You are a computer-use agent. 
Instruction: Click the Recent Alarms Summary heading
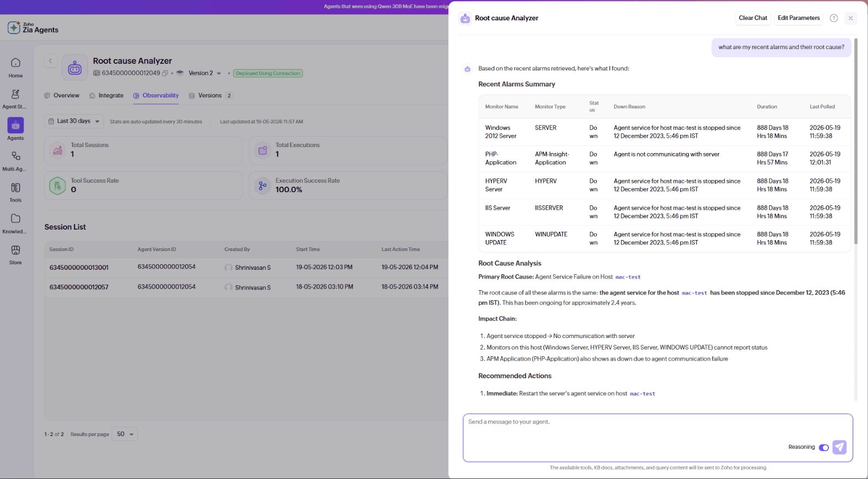[x=517, y=84]
